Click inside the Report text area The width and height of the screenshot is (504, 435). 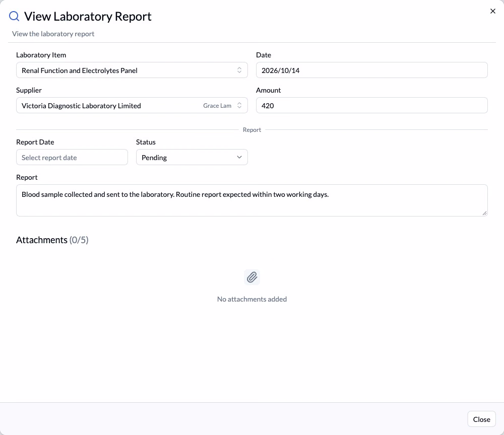252,200
